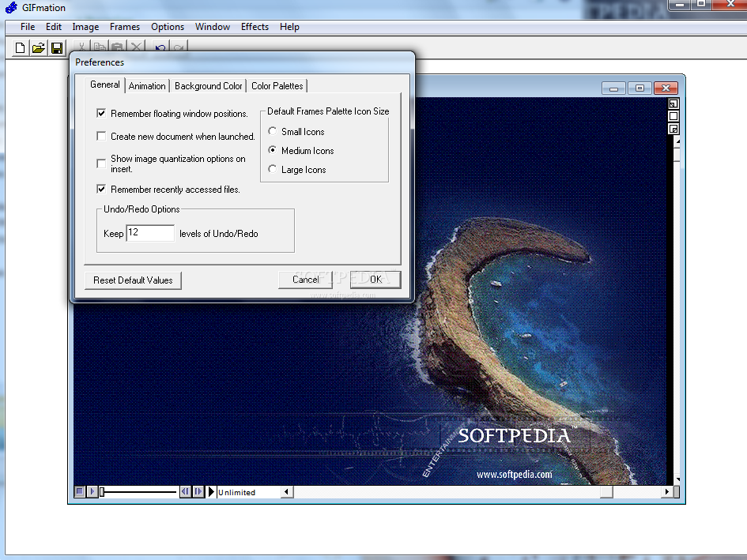The width and height of the screenshot is (747, 560).
Task: Open the Image menu
Action: pyautogui.click(x=85, y=27)
